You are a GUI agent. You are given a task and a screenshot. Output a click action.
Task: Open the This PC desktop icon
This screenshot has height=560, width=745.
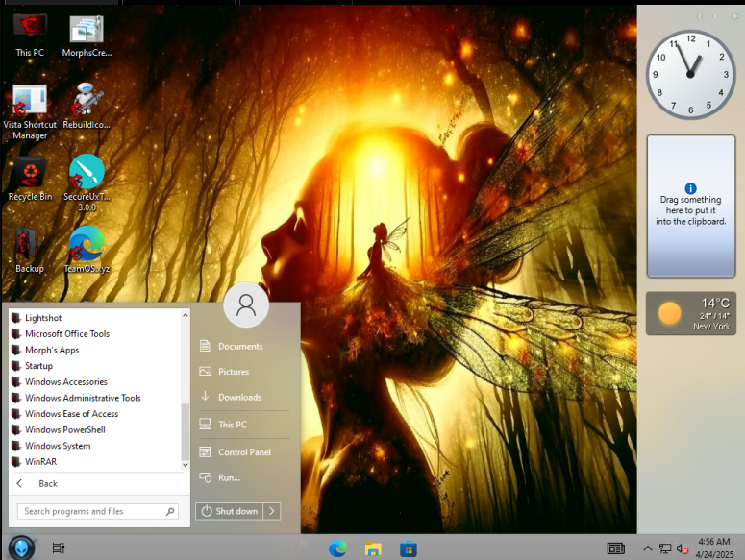pyautogui.click(x=30, y=36)
